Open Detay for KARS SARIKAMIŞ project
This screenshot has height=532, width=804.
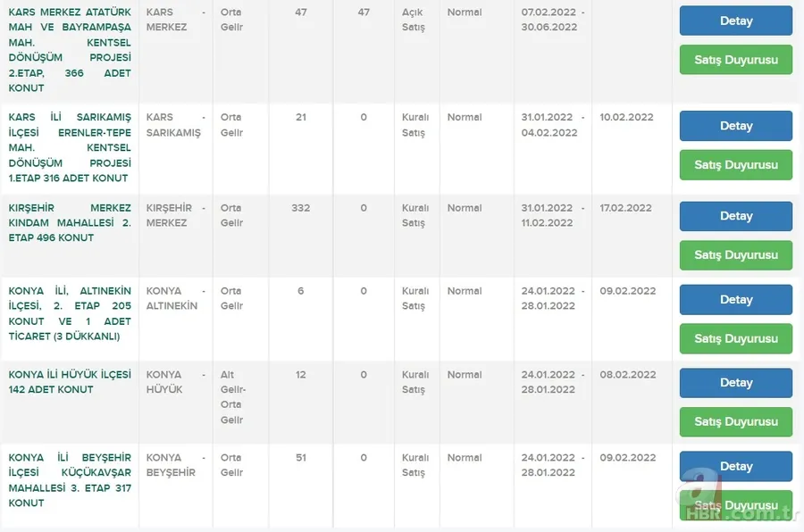click(x=735, y=125)
